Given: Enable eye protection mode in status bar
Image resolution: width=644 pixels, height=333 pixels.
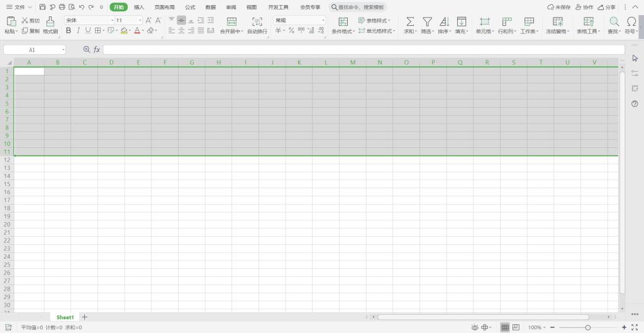Looking at the screenshot, I should coord(475,327).
